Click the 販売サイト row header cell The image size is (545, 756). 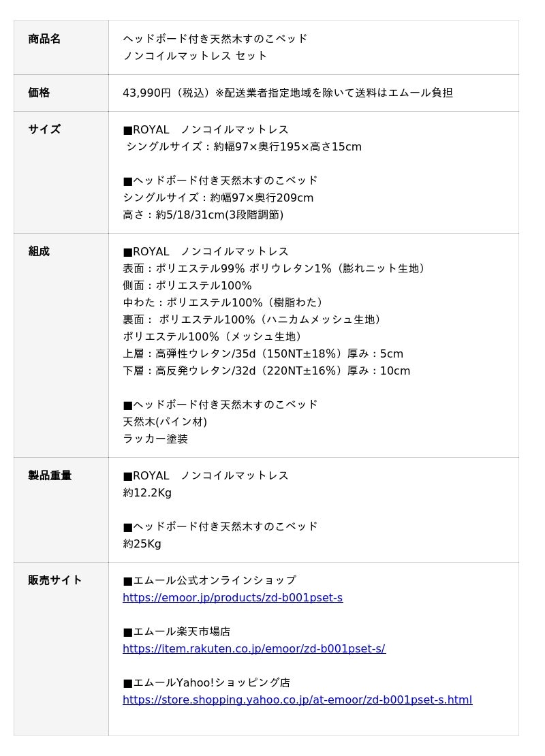pyautogui.click(x=61, y=648)
